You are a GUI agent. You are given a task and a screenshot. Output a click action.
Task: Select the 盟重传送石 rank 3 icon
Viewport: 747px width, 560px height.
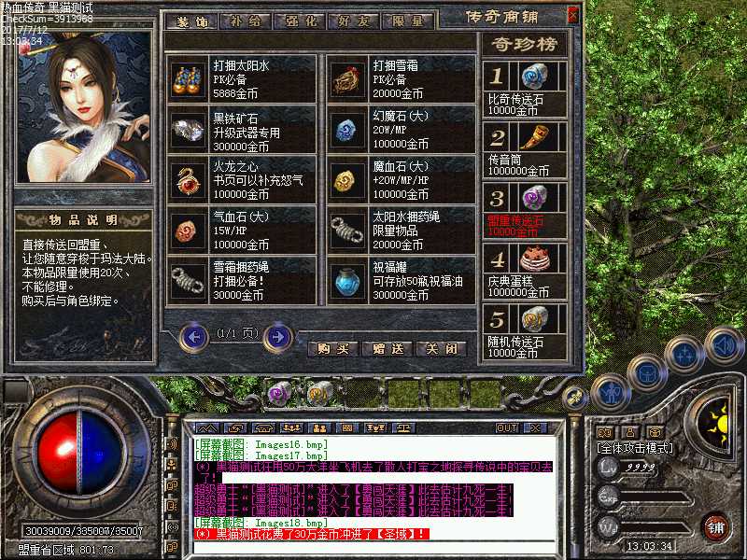534,198
